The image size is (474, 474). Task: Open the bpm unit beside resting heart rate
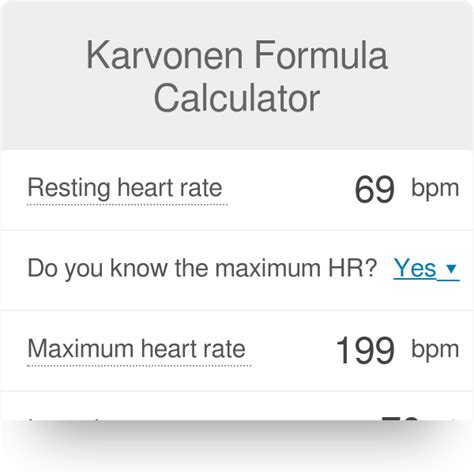click(435, 189)
